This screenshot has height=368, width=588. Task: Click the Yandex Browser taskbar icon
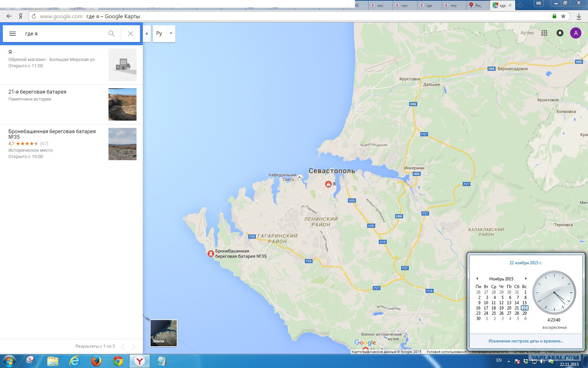click(140, 361)
